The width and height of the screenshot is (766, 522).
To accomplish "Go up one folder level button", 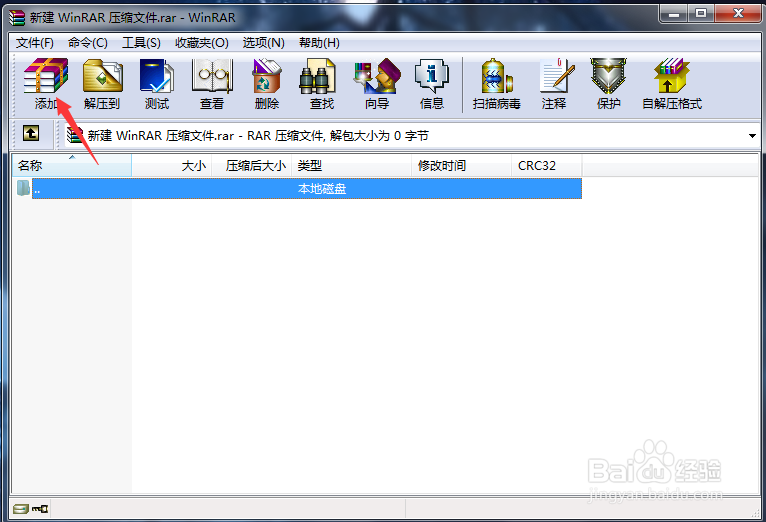I will coord(31,133).
